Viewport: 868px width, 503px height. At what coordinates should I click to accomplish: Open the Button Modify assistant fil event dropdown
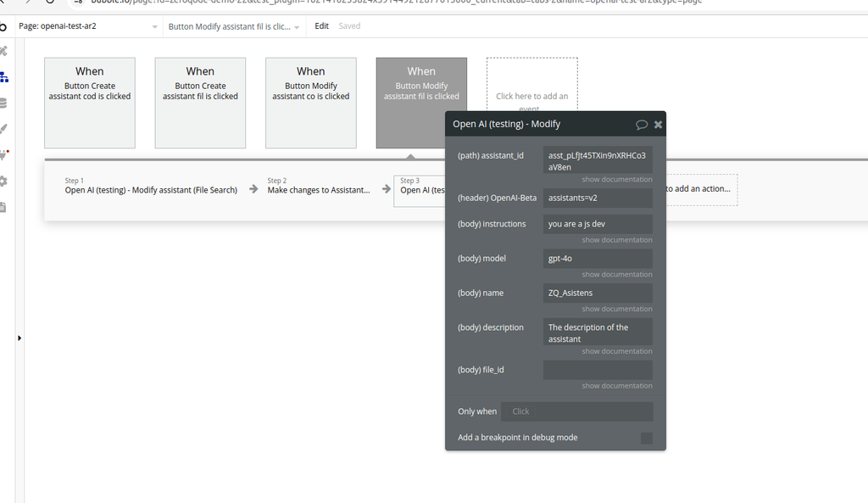tap(234, 26)
